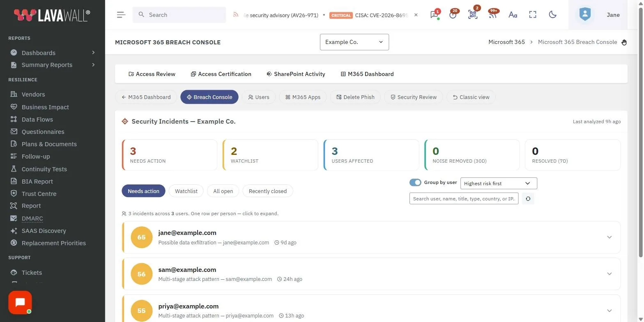Open DMARC in the sidebar

32,218
